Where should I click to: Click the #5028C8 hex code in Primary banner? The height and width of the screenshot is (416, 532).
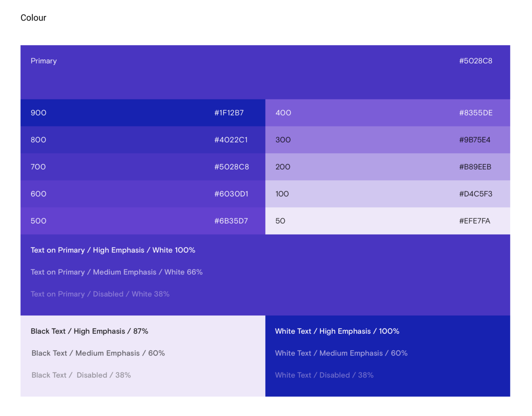click(476, 61)
